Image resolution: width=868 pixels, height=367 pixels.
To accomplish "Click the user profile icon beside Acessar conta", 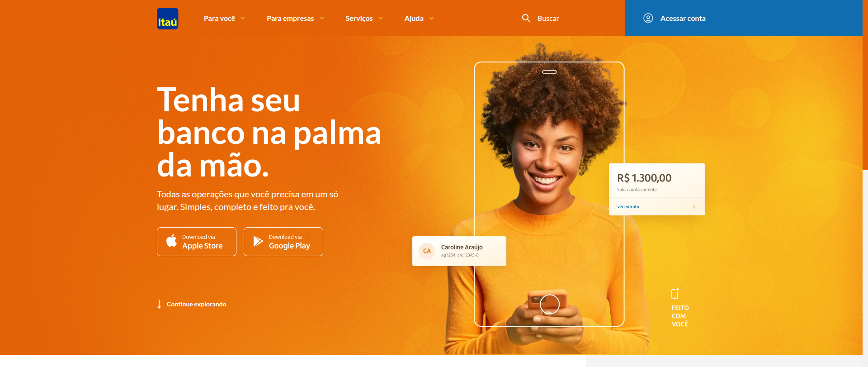I will [x=648, y=18].
